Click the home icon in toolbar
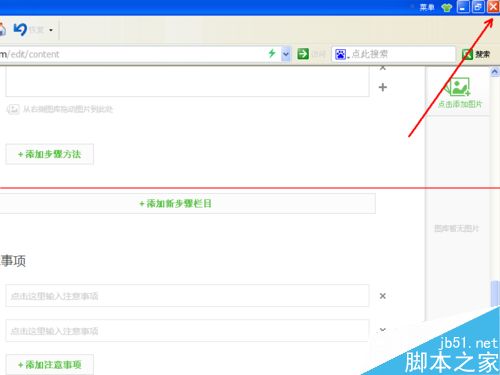500x375 pixels. (x=2, y=29)
